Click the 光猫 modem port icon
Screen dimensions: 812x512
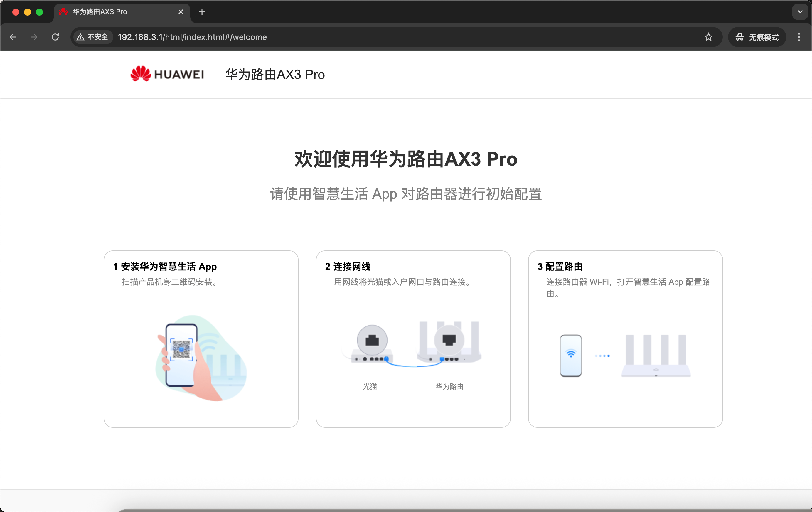372,340
